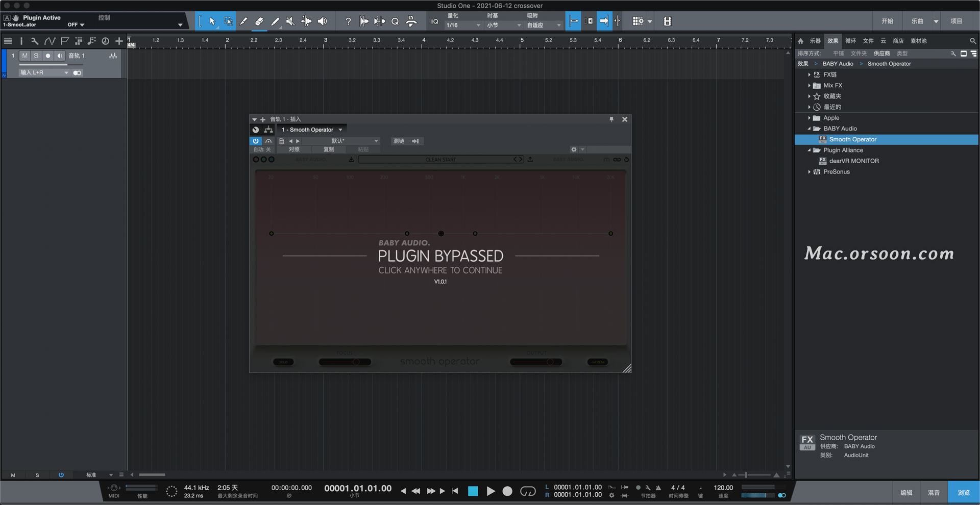The width and height of the screenshot is (980, 505).
Task: Open the timebase 小节 dropdown
Action: (x=504, y=25)
